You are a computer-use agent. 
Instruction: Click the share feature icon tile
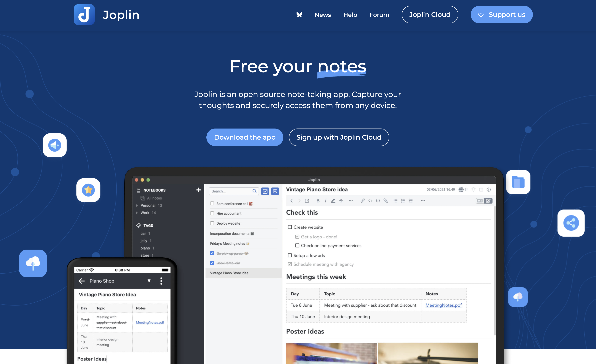[x=571, y=223]
